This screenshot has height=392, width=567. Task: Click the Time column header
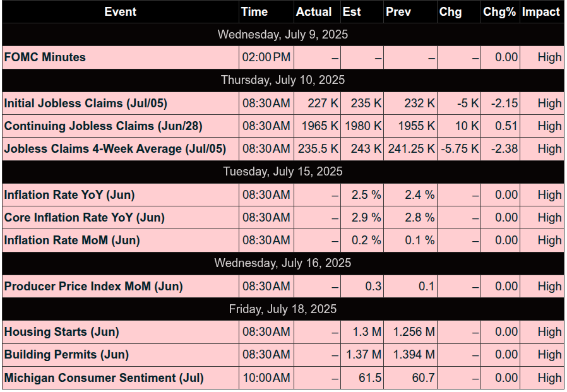[x=254, y=12]
